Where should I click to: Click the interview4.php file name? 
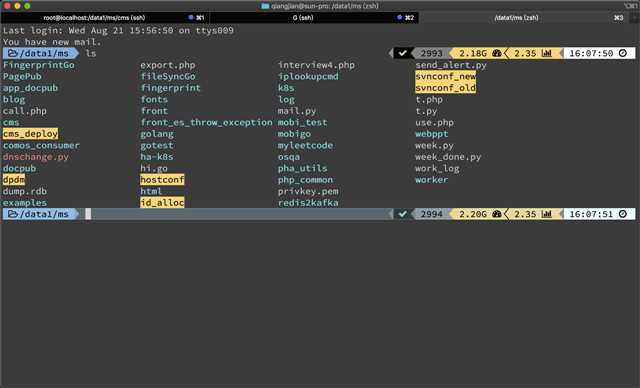pos(316,65)
